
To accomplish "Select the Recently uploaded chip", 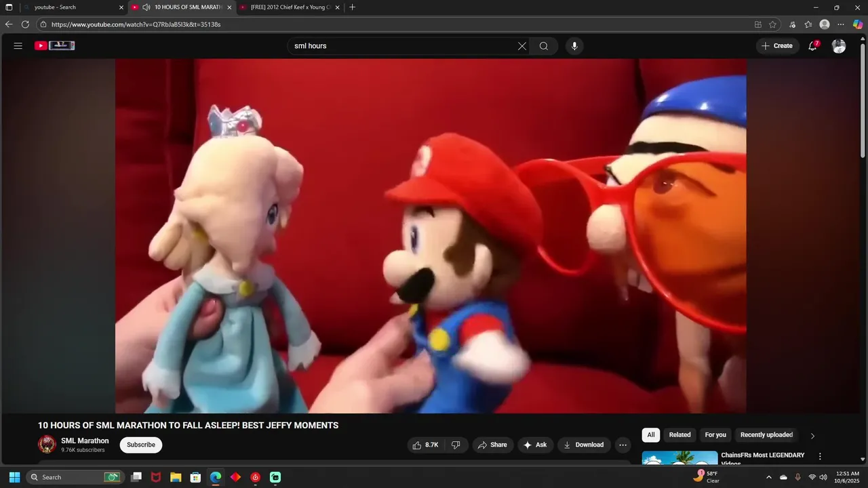I will [x=766, y=435].
